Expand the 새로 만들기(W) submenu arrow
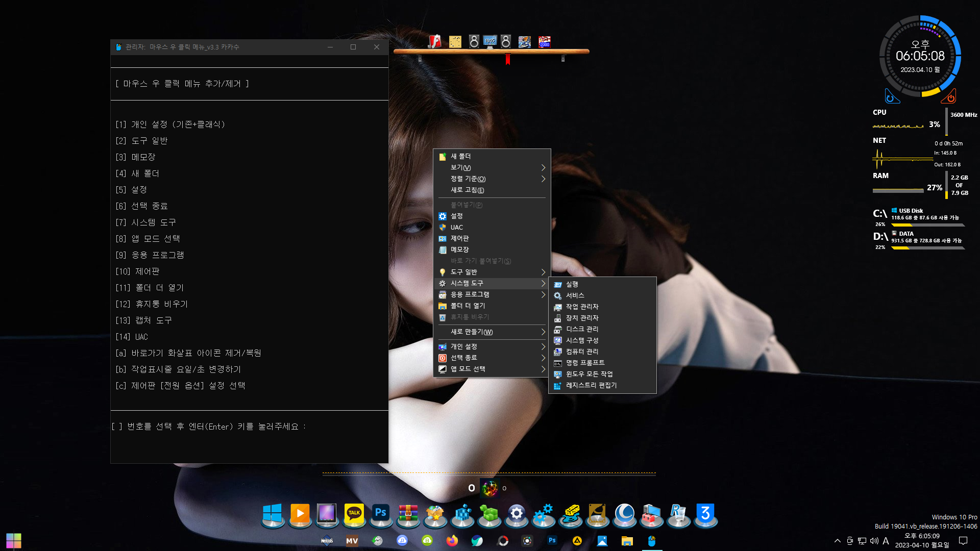This screenshot has height=551, width=980. click(x=543, y=332)
